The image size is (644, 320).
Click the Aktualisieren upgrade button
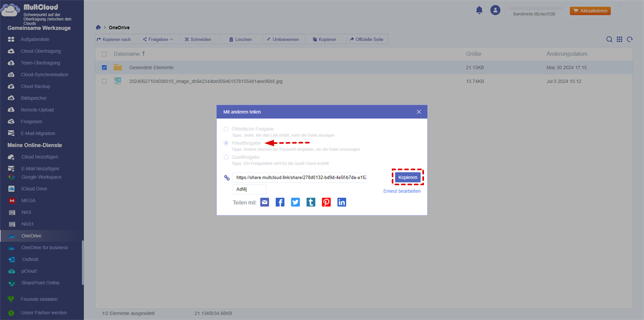pos(590,11)
